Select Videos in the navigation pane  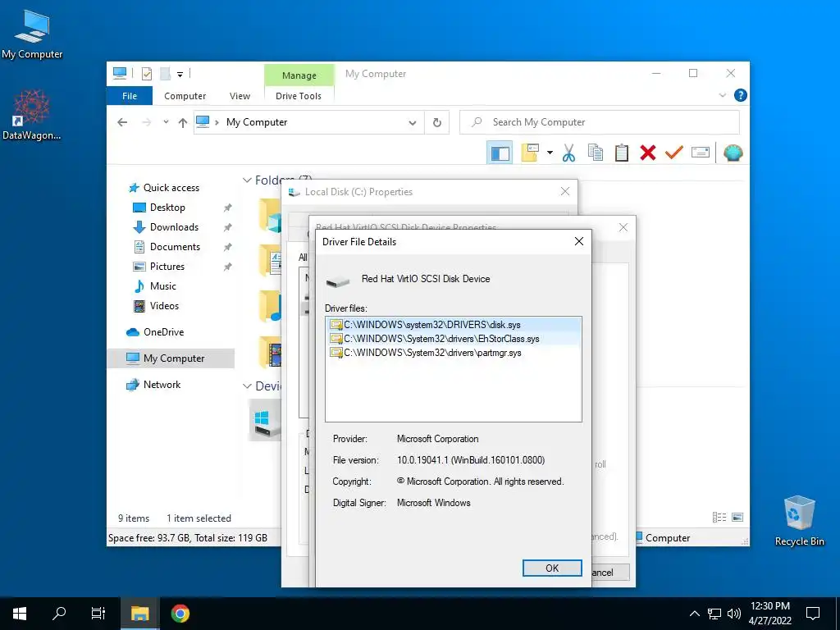tap(164, 306)
